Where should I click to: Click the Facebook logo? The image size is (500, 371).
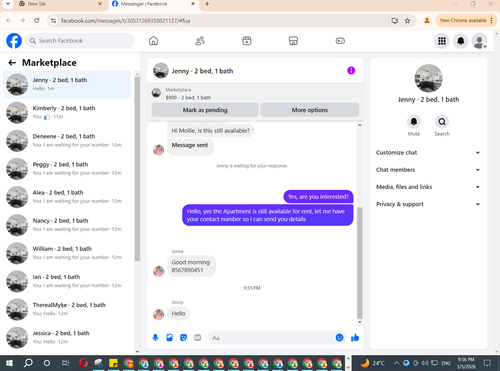[14, 41]
